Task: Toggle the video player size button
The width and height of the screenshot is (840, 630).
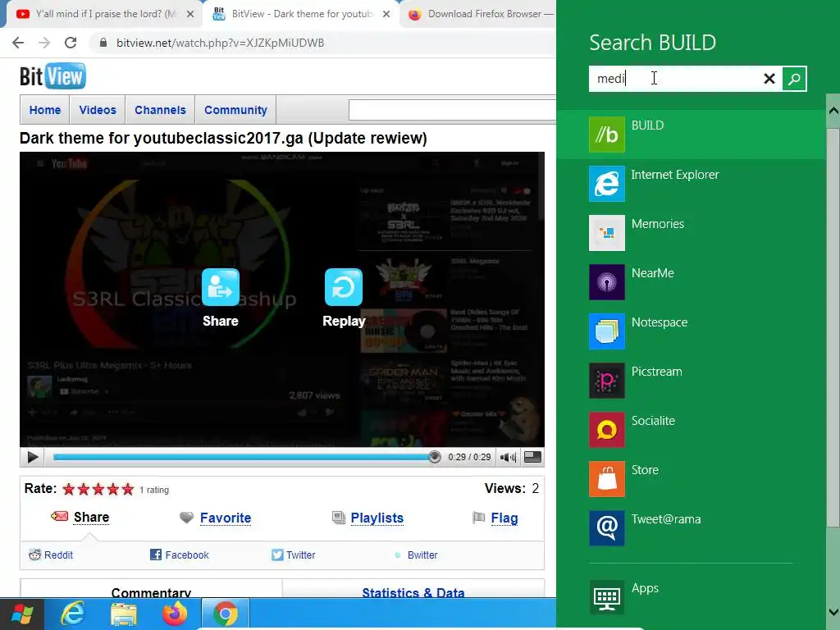Action: tap(532, 456)
